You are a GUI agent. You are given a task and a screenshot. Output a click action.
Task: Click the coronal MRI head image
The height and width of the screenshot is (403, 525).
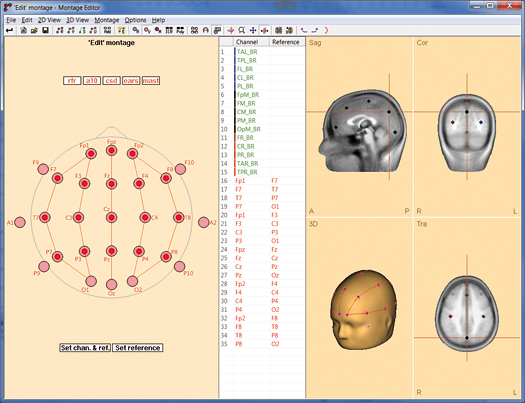pyautogui.click(x=467, y=133)
